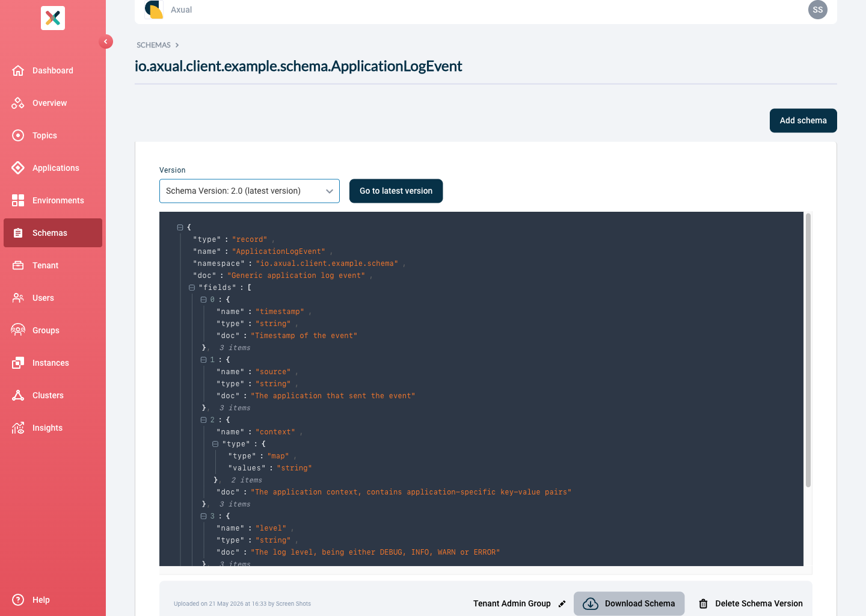Collapse field item 0 (timestamp)
Screen dimensions: 866x616
203,300
